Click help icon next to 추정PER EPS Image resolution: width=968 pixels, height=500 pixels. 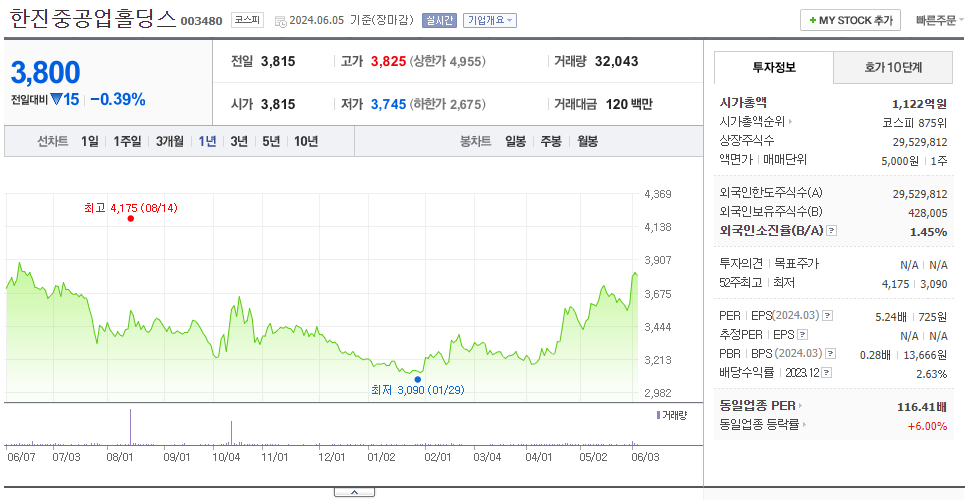802,335
